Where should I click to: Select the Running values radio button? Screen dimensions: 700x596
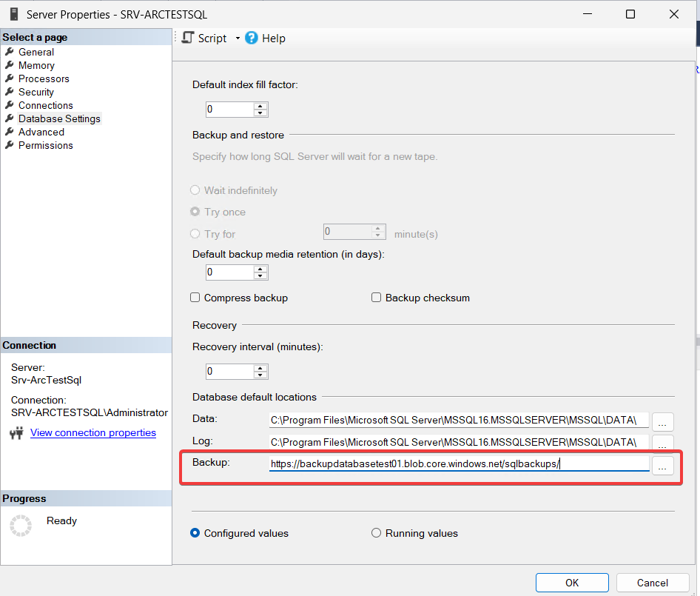377,533
